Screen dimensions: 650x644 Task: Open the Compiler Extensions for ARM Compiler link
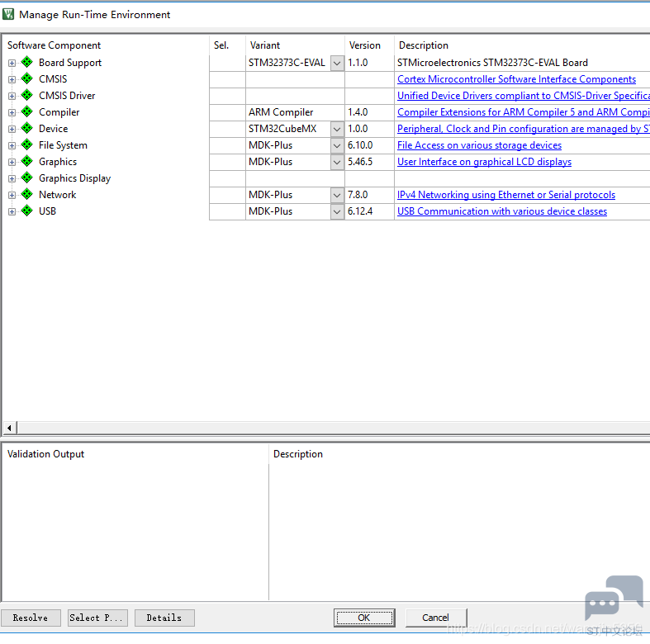coord(523,112)
